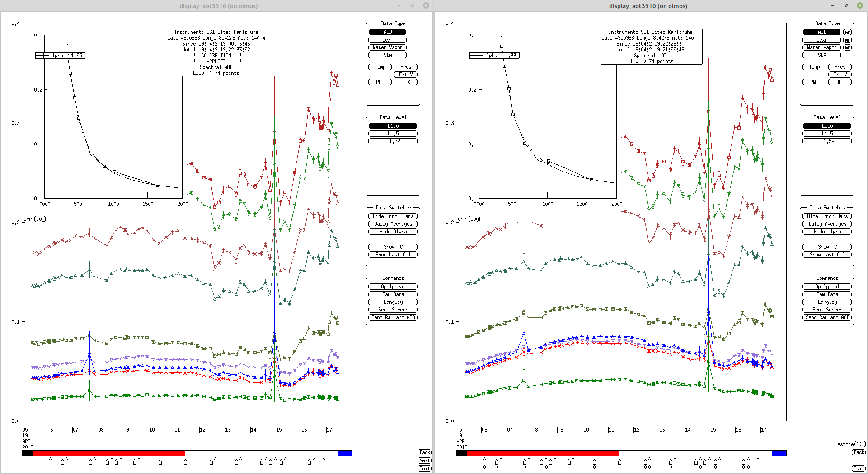Toggle Hide Alpha in right window
This screenshot has height=474, width=868.
[827, 232]
